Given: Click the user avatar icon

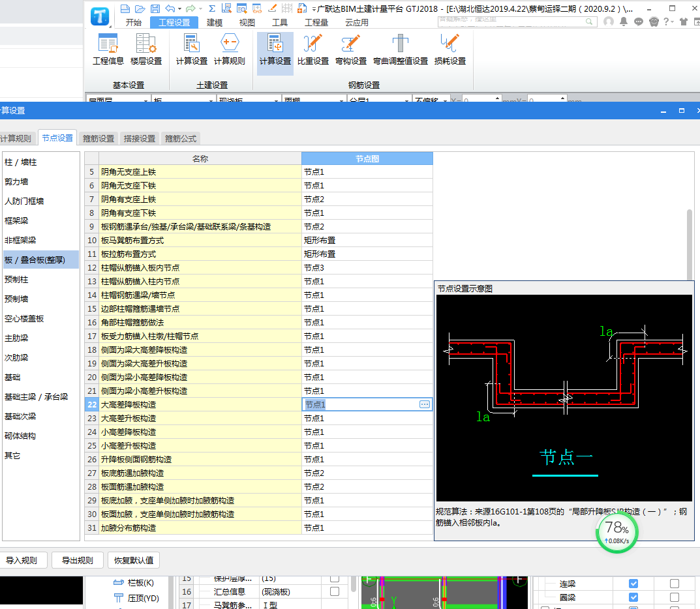Looking at the screenshot, I should pyautogui.click(x=609, y=22).
